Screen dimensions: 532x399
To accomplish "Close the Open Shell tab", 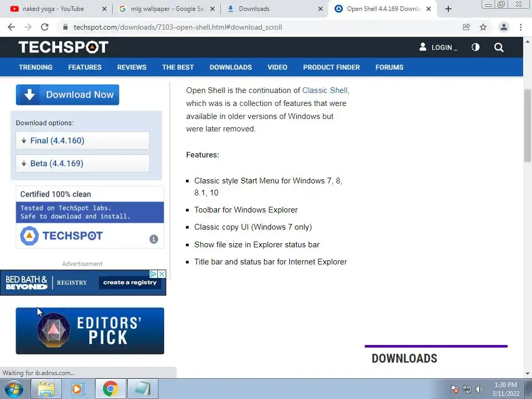I will [429, 9].
